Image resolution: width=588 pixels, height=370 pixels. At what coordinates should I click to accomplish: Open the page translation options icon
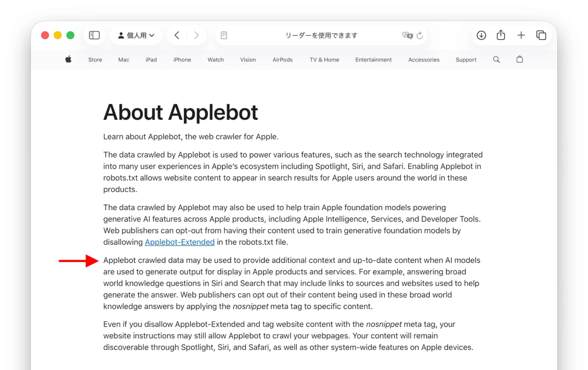[407, 35]
